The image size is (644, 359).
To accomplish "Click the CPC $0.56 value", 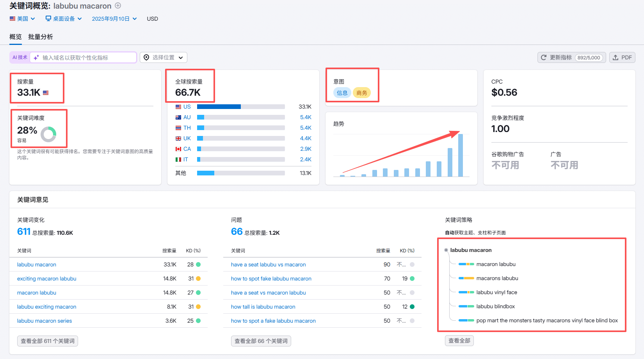I will click(504, 93).
